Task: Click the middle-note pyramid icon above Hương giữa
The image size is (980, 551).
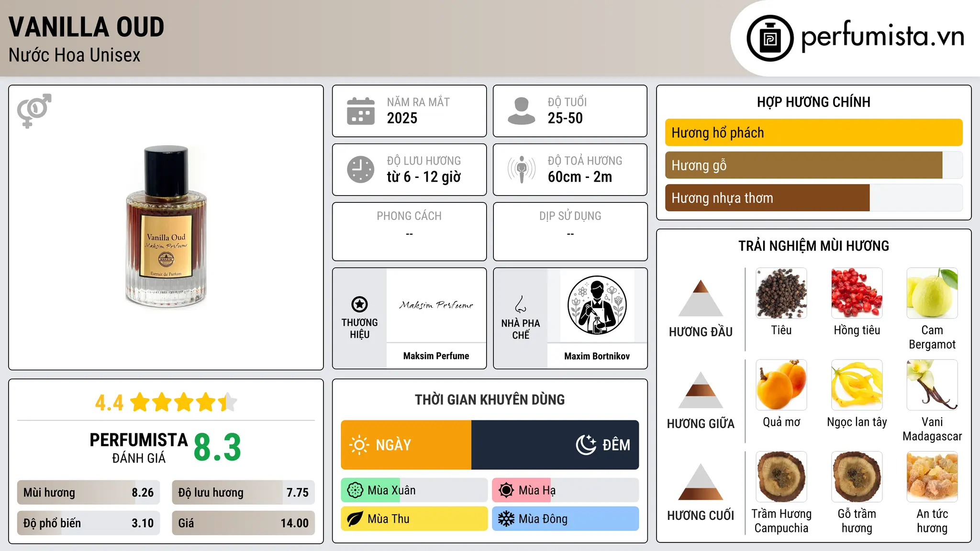Action: [x=701, y=390]
